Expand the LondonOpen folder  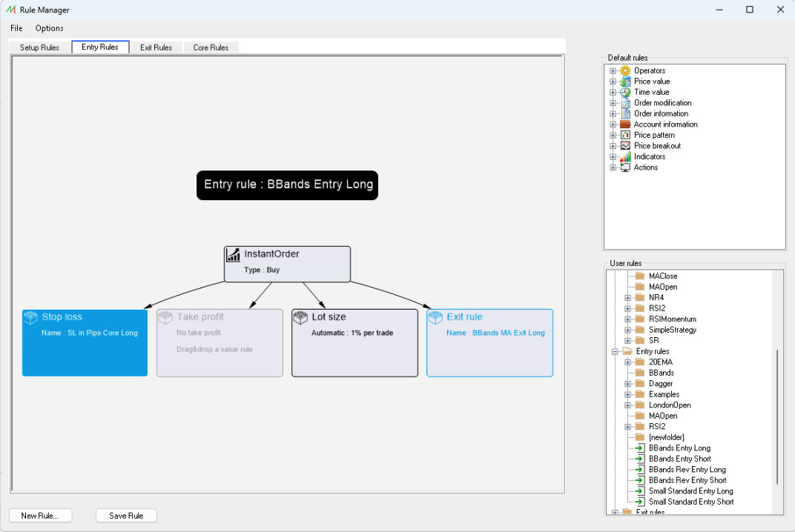click(x=627, y=405)
